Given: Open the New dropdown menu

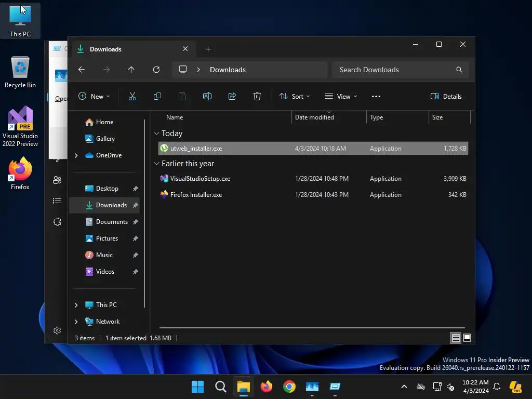Looking at the screenshot, I should [x=94, y=96].
